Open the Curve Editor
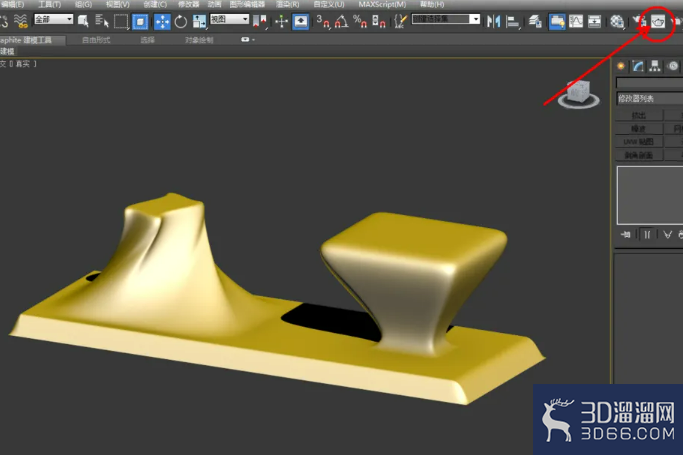This screenshot has width=683, height=455. (x=576, y=21)
